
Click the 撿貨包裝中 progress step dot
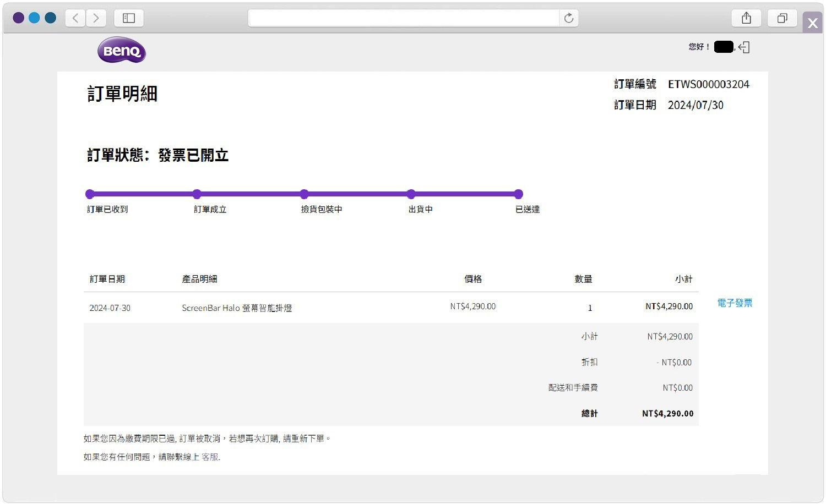304,194
